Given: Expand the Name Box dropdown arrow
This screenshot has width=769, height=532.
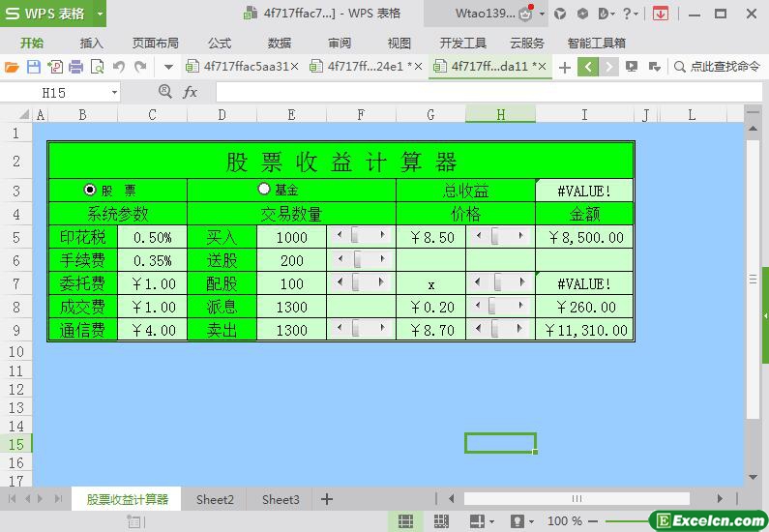Looking at the screenshot, I should (114, 92).
